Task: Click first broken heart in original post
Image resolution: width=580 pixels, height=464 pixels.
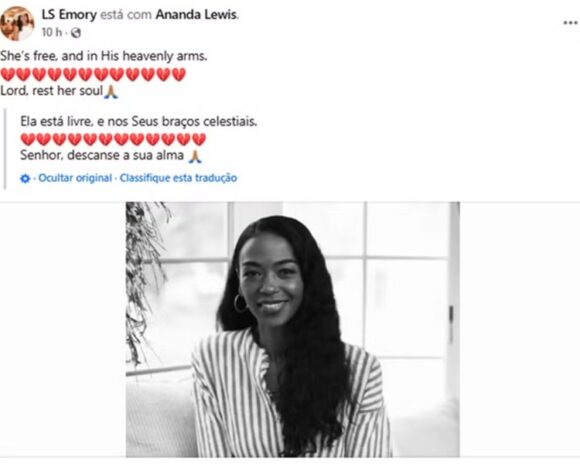Action: click(x=7, y=74)
